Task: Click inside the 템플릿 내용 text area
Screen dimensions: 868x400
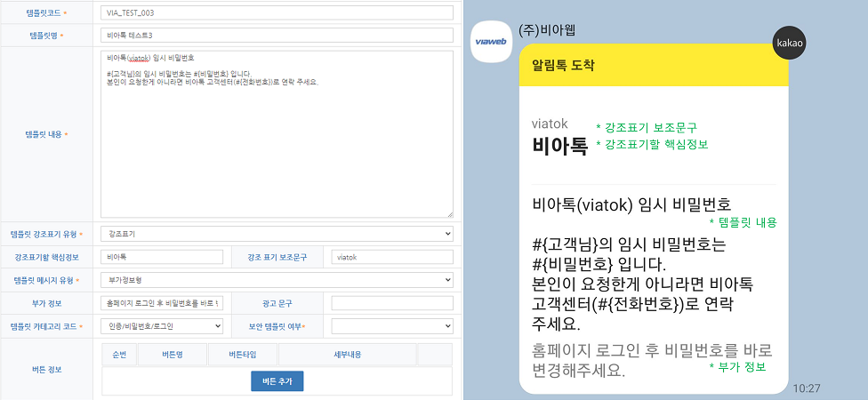Action: coord(277,134)
